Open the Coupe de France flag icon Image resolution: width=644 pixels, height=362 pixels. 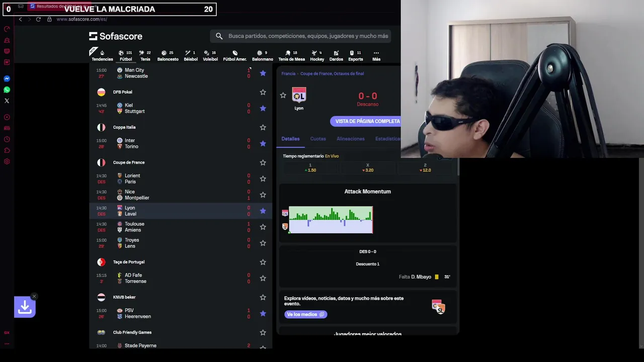click(101, 162)
